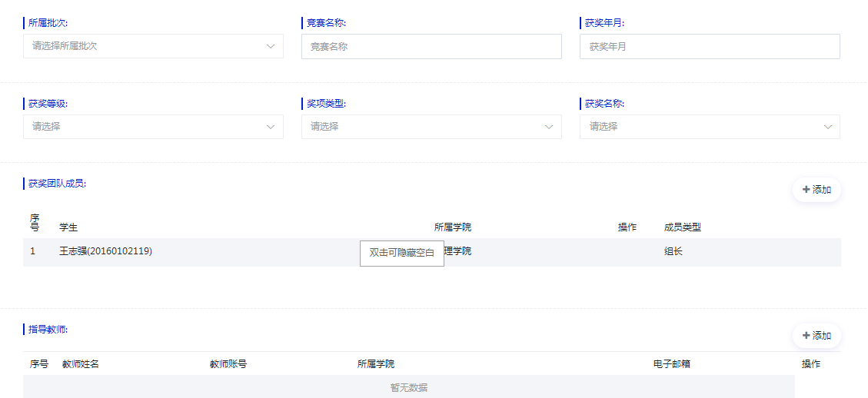This screenshot has height=398, width=868.
Task: Click the 电子邮箱 column header
Action: pos(672,364)
